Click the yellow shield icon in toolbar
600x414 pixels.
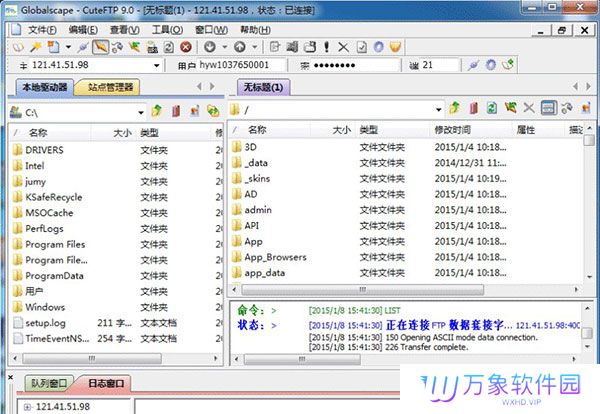[396, 47]
